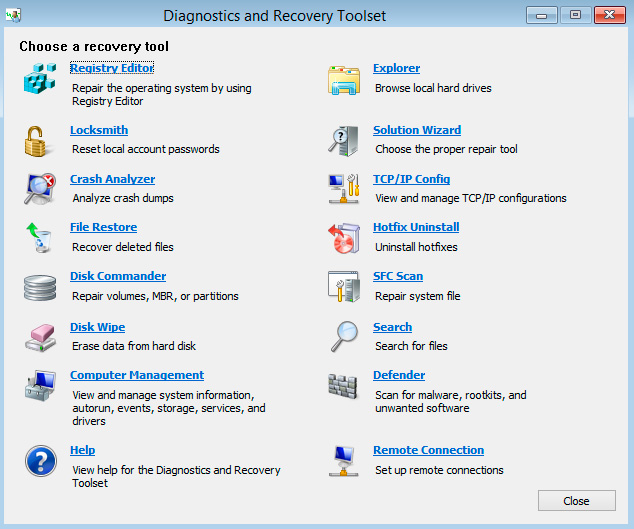Screen dimensions: 634x529
Task: Click the Explorer folder icon
Action: click(x=344, y=80)
